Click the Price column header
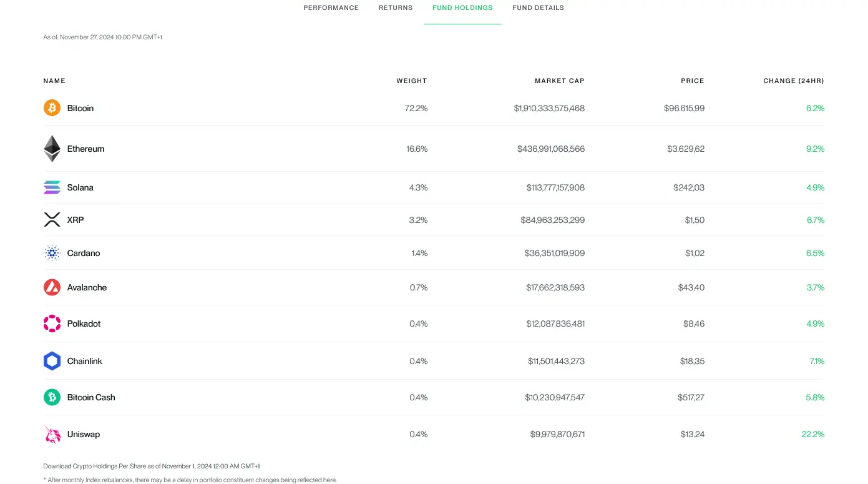Screen dimensions: 868x484 tap(693, 81)
